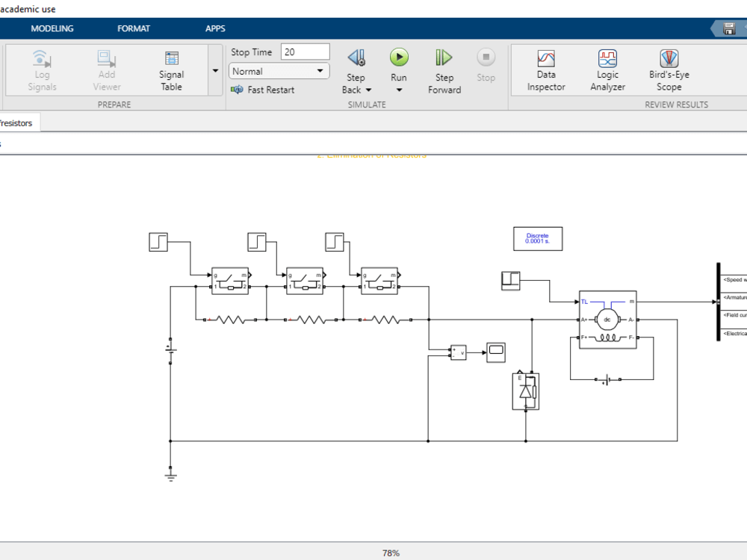Viewport: 747px width, 560px height.
Task: Select the third Breaker switch block
Action: [x=379, y=281]
